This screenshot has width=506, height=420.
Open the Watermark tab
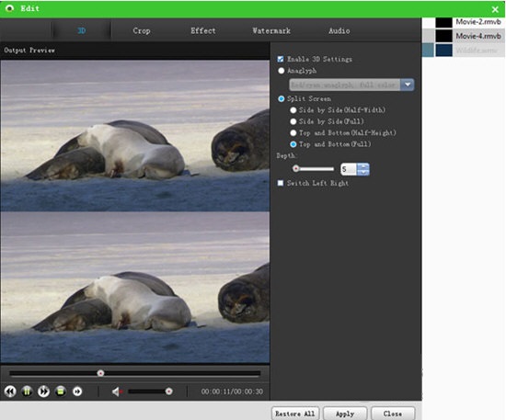pyautogui.click(x=271, y=31)
